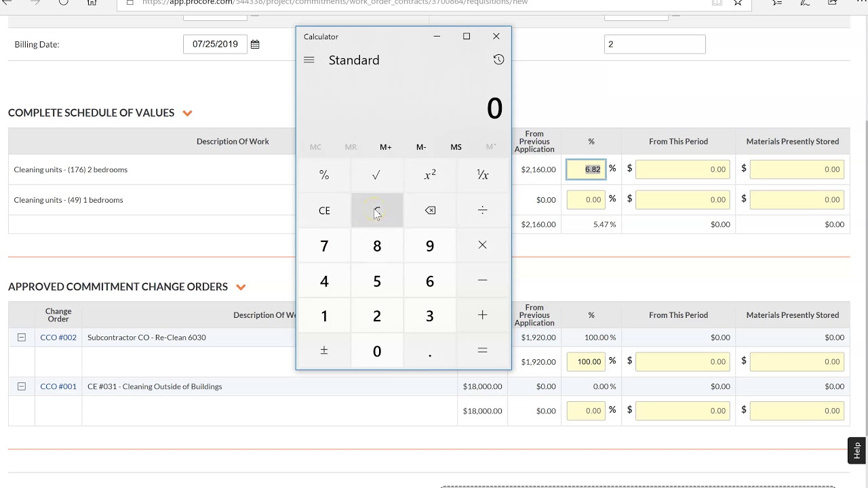
Task: Maximize the Calculator window
Action: click(x=467, y=37)
